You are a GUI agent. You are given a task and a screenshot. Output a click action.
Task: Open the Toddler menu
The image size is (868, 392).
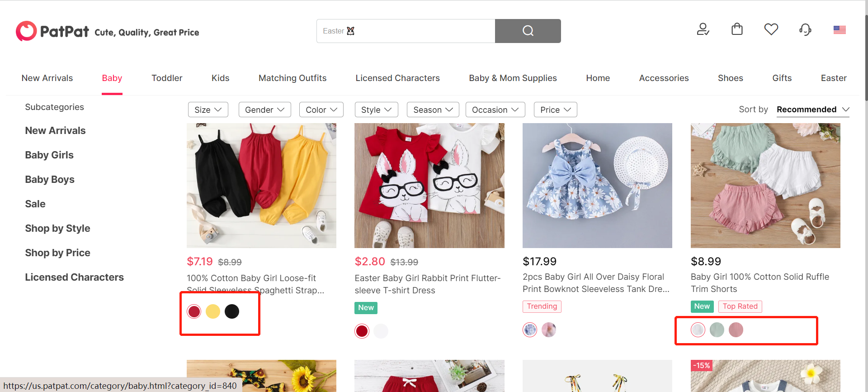tap(167, 78)
